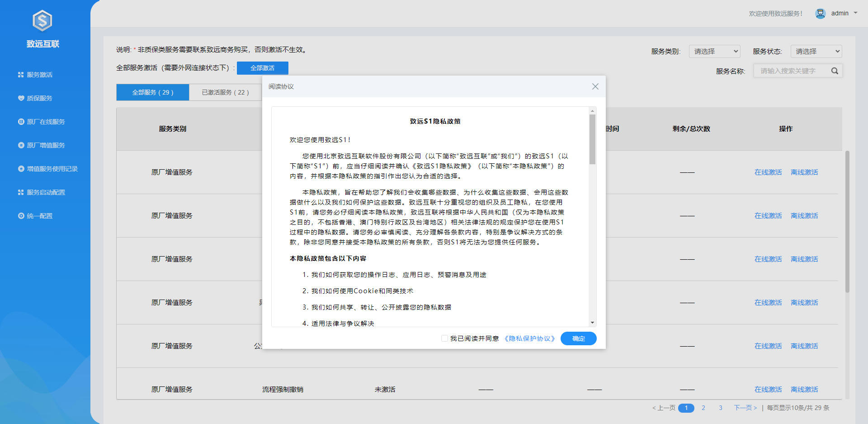
Task: Close the 阅读协议 dialog
Action: 595,86
